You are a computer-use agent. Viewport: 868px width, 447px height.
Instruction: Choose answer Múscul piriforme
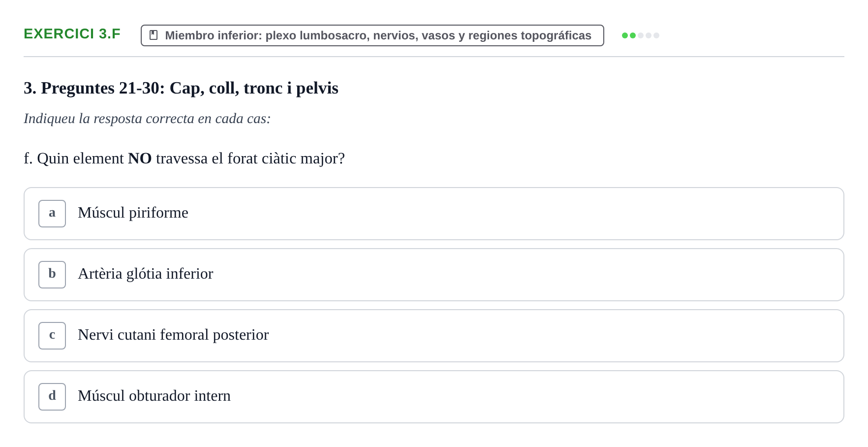[434, 214]
